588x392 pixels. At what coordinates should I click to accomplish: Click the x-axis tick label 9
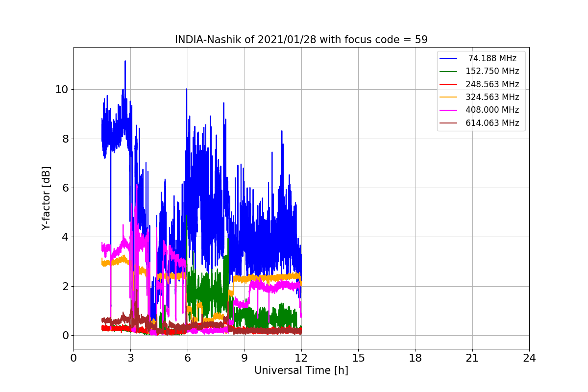coord(245,358)
